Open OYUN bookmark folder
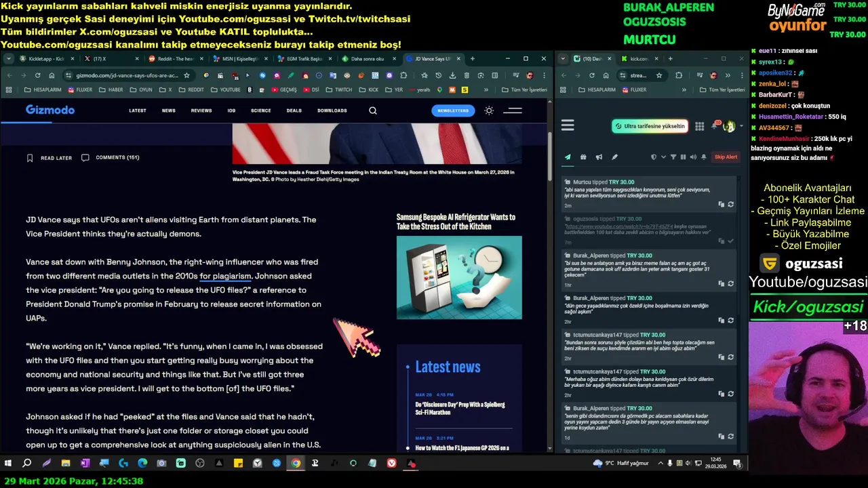The height and width of the screenshot is (488, 868). [140, 89]
